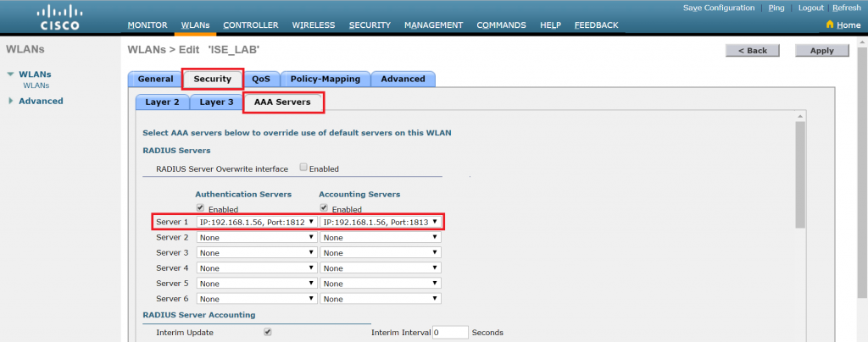The height and width of the screenshot is (342, 868).
Task: Switch to the AAA Servers tab
Action: (x=283, y=102)
